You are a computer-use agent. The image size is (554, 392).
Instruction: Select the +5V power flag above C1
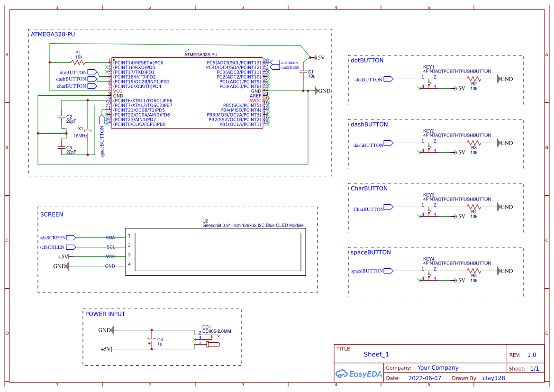[319, 58]
